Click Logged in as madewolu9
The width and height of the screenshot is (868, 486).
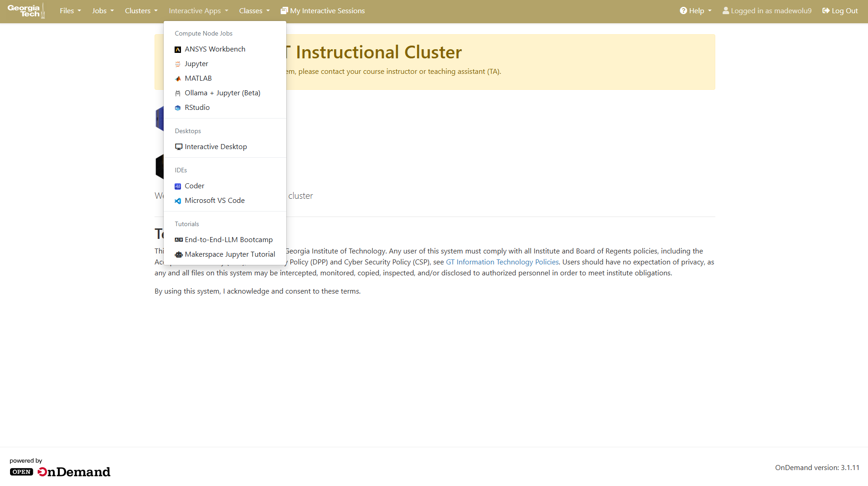(x=767, y=10)
